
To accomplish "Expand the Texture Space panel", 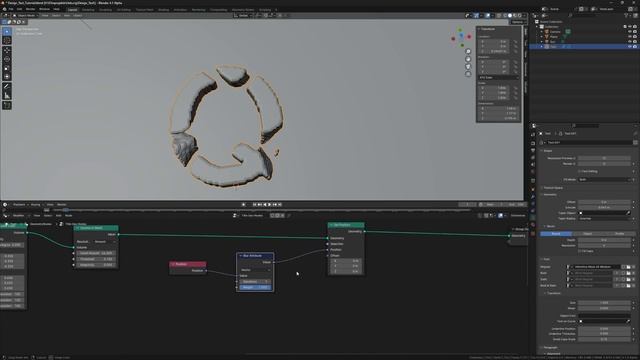I will 553,188.
